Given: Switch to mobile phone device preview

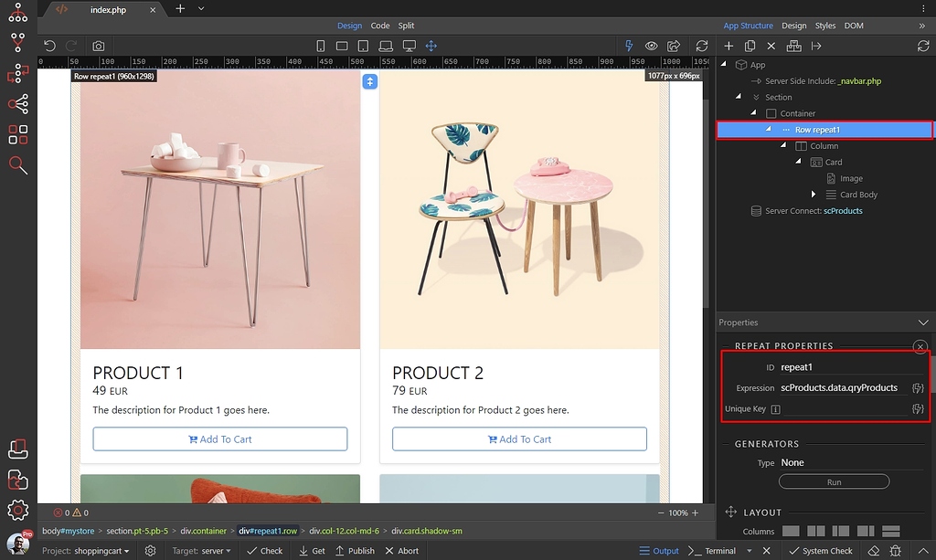Looking at the screenshot, I should (321, 46).
